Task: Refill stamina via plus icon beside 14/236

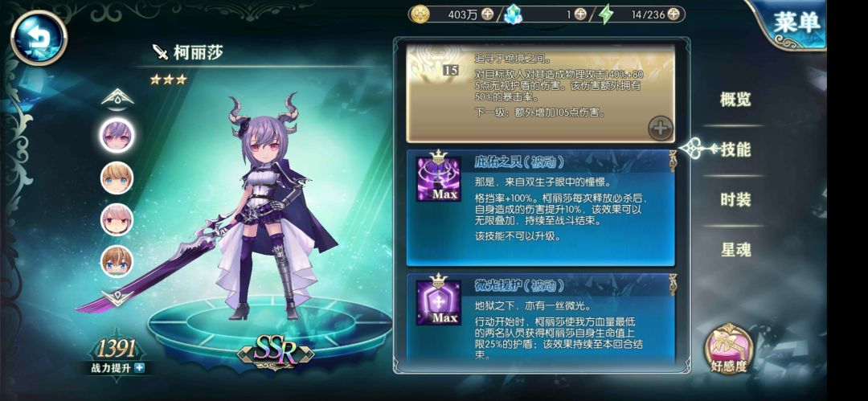Action: point(674,14)
